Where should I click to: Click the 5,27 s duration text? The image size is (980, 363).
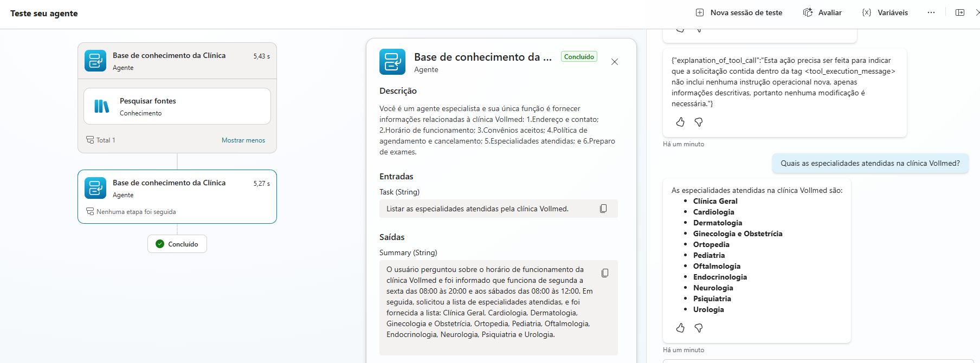(261, 184)
